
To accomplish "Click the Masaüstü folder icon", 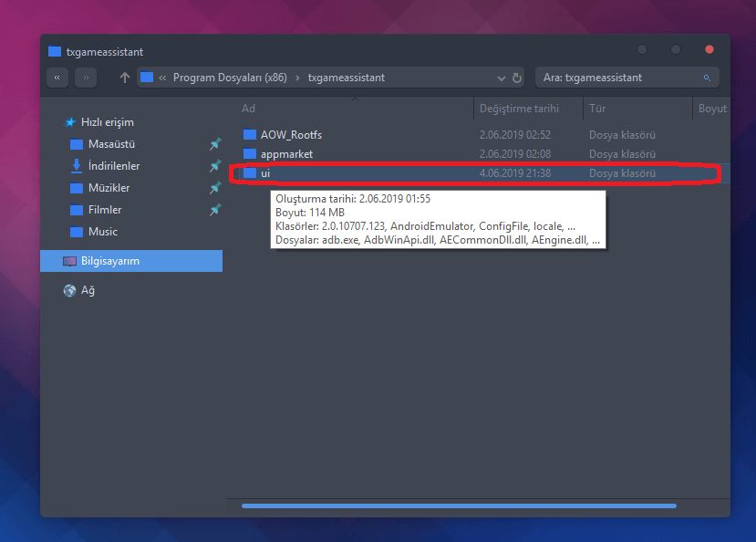I will (x=77, y=144).
